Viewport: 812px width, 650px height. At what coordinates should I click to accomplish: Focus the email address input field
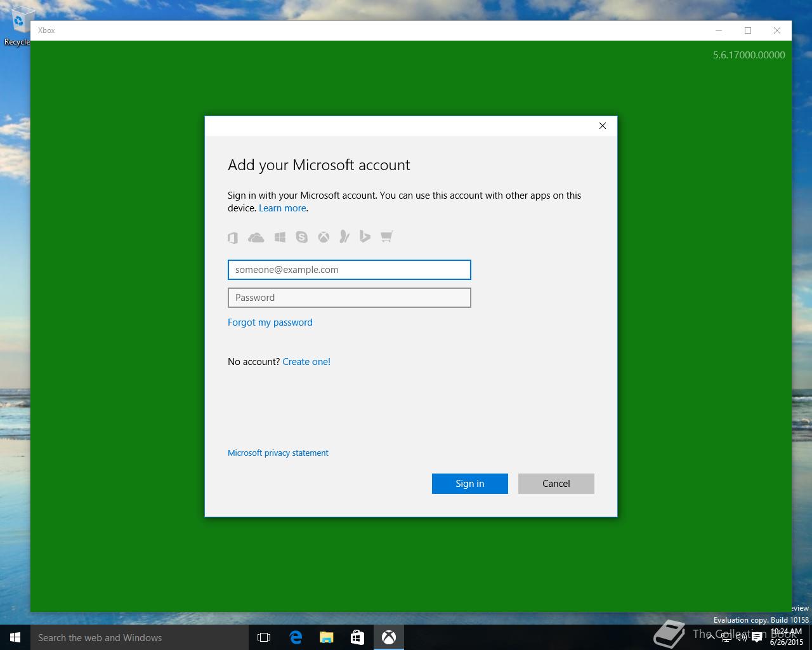coord(350,270)
